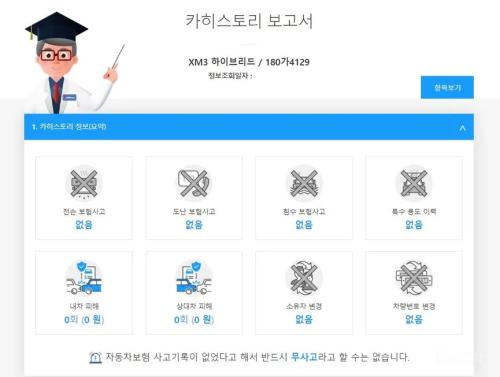This screenshot has height=377, width=500.
Task: Click the 없음 value under 소유자 변경
Action: click(304, 319)
